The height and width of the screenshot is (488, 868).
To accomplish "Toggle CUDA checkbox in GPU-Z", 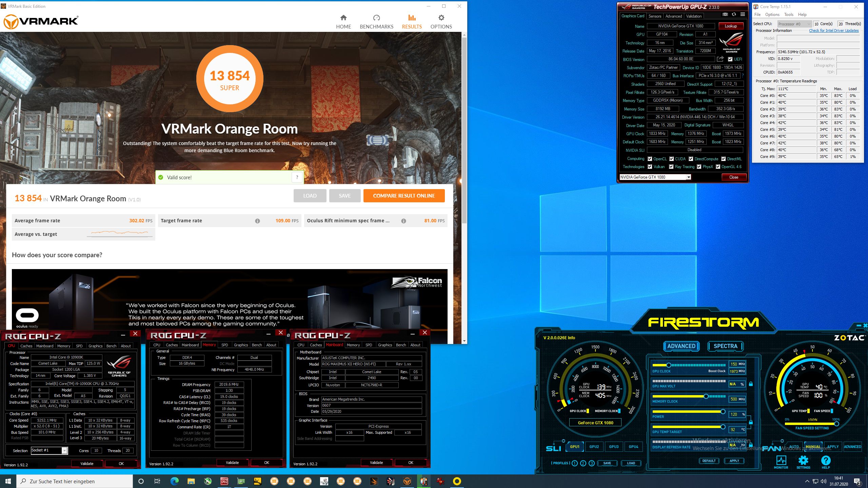I will coord(671,159).
